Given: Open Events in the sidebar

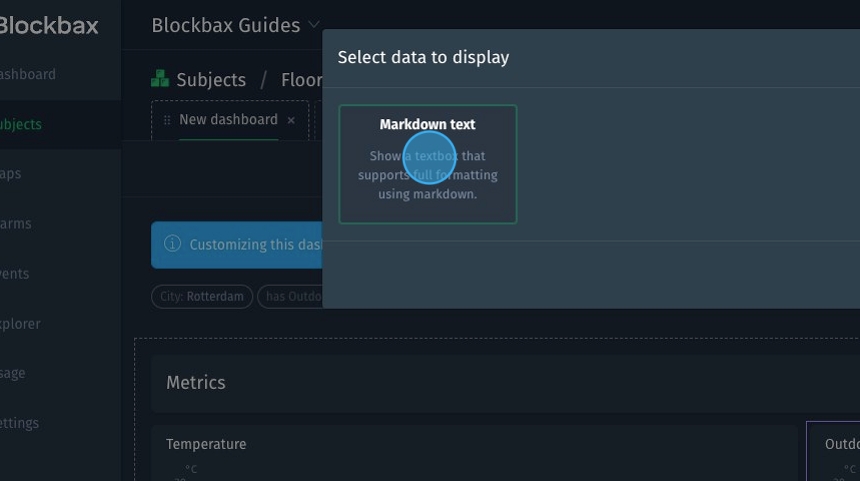Looking at the screenshot, I should coord(16,274).
